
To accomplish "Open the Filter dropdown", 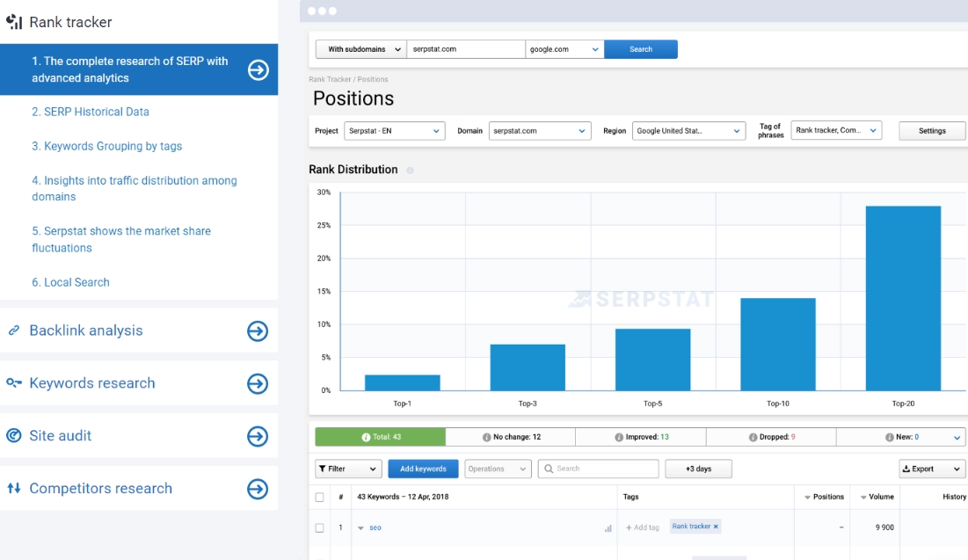I will (x=348, y=469).
